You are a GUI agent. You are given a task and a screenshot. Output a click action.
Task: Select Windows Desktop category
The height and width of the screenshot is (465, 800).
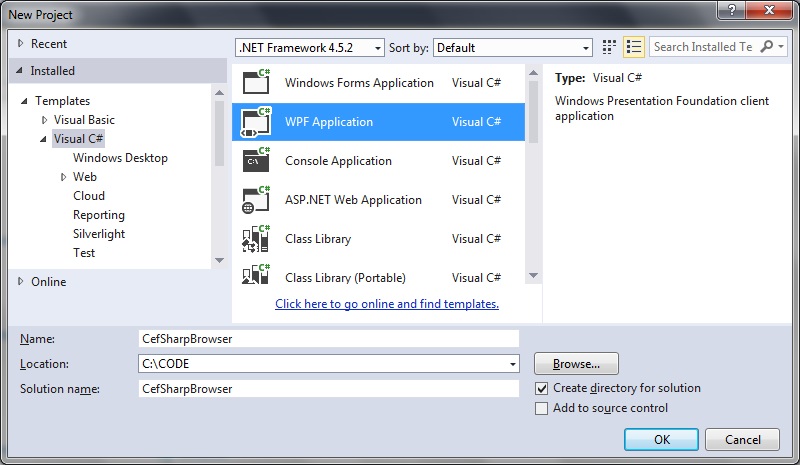(120, 158)
